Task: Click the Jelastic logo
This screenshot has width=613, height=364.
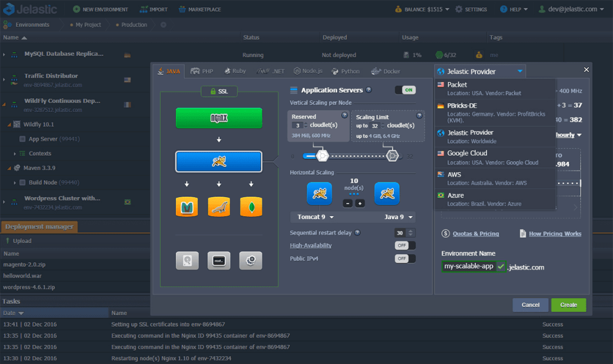Action: 30,9
